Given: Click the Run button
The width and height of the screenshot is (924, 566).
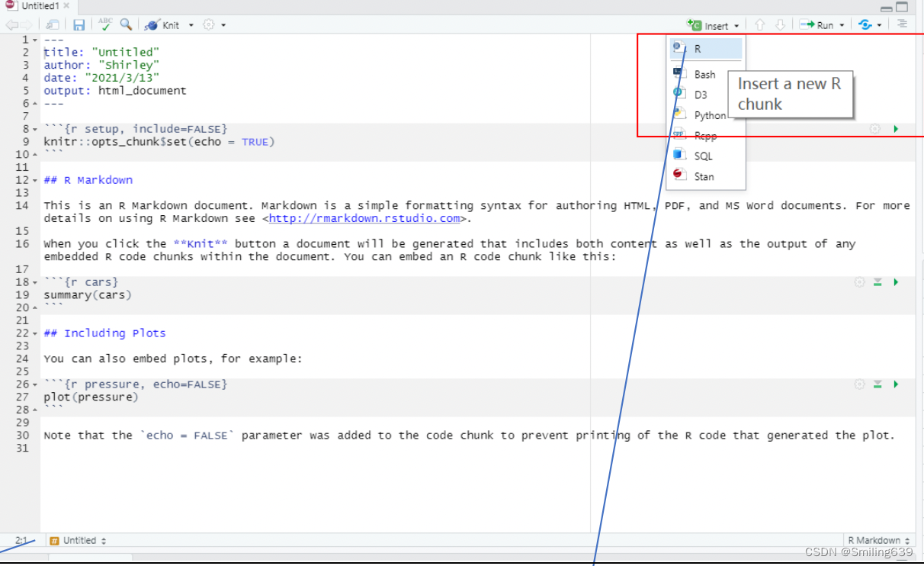Looking at the screenshot, I should pyautogui.click(x=817, y=25).
